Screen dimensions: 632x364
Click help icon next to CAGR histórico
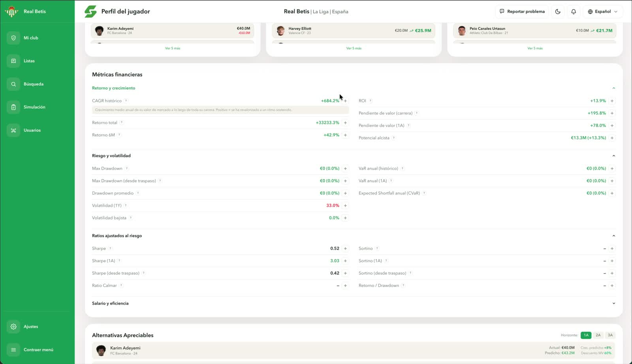tap(126, 101)
